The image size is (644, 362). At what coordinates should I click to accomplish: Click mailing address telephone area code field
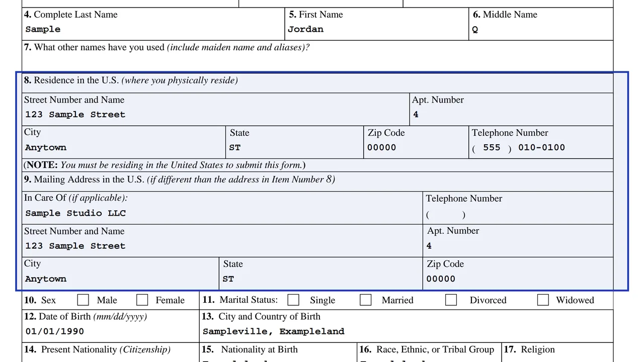tap(445, 215)
